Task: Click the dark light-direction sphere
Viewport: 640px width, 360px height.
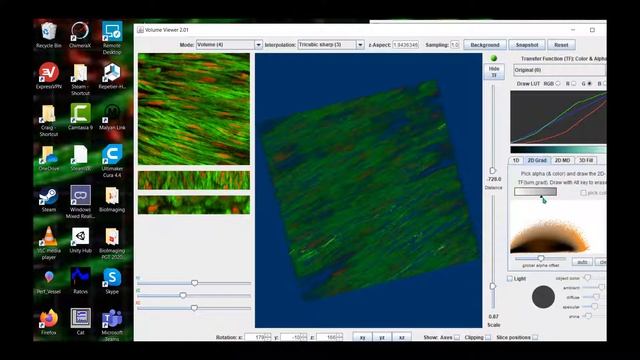Action: (x=543, y=297)
